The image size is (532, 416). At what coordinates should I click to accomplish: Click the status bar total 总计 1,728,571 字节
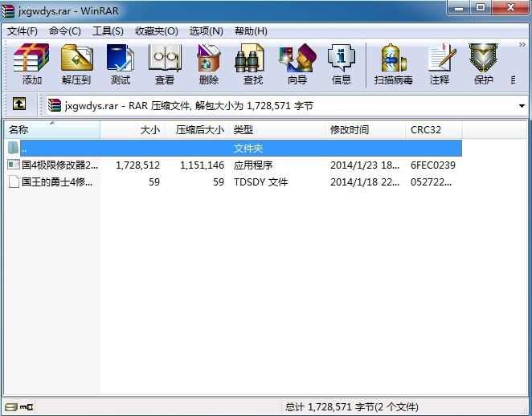351,406
